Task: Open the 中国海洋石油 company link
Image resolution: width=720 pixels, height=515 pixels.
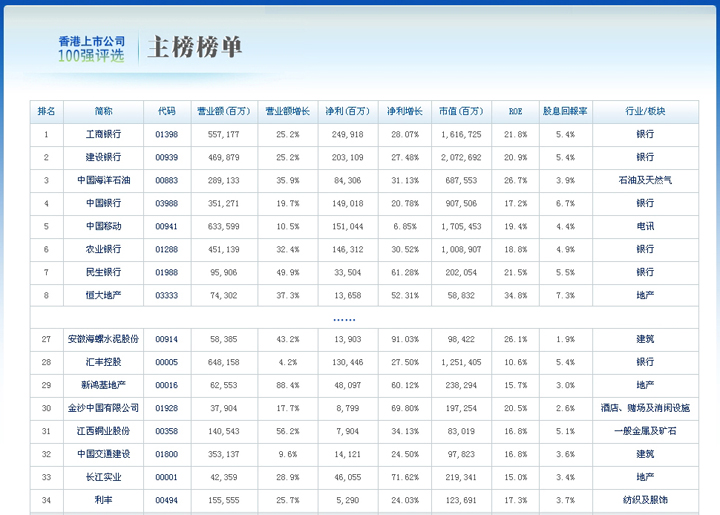Action: [x=104, y=180]
